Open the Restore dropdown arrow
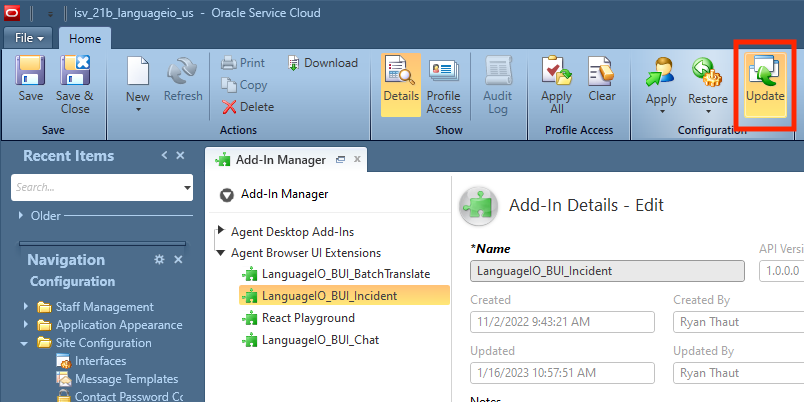The image size is (804, 402). coord(708,111)
